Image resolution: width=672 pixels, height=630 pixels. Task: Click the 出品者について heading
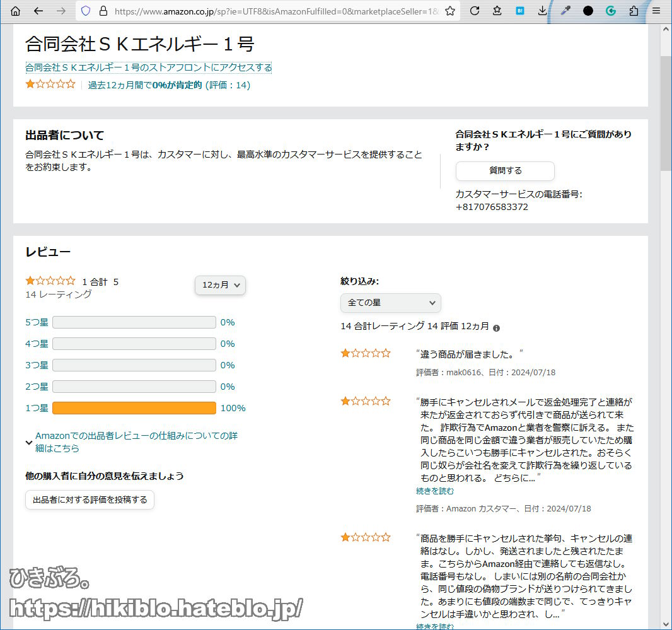tap(65, 136)
